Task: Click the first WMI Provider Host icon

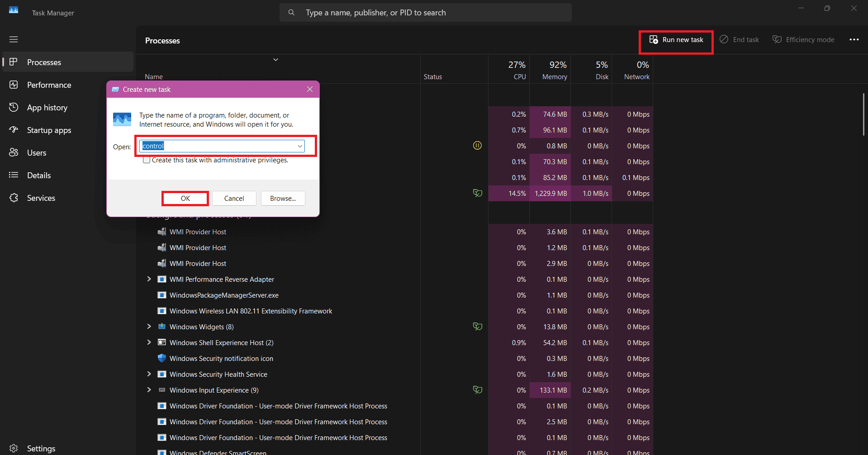Action: pyautogui.click(x=161, y=232)
